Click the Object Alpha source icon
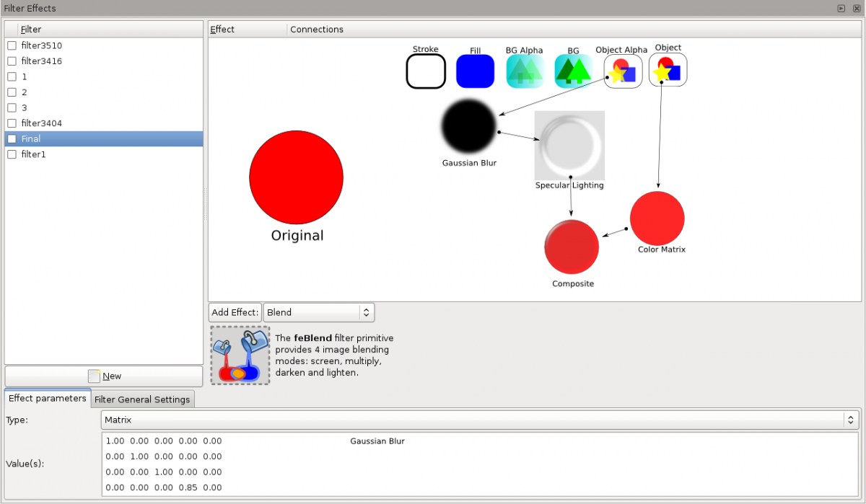Screen dimensions: 866x504 click(623, 71)
